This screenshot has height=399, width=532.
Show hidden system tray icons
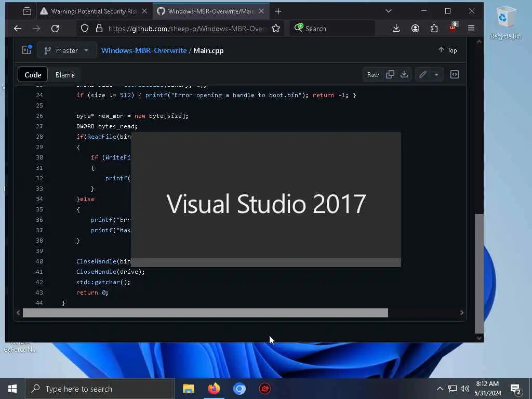(x=440, y=389)
